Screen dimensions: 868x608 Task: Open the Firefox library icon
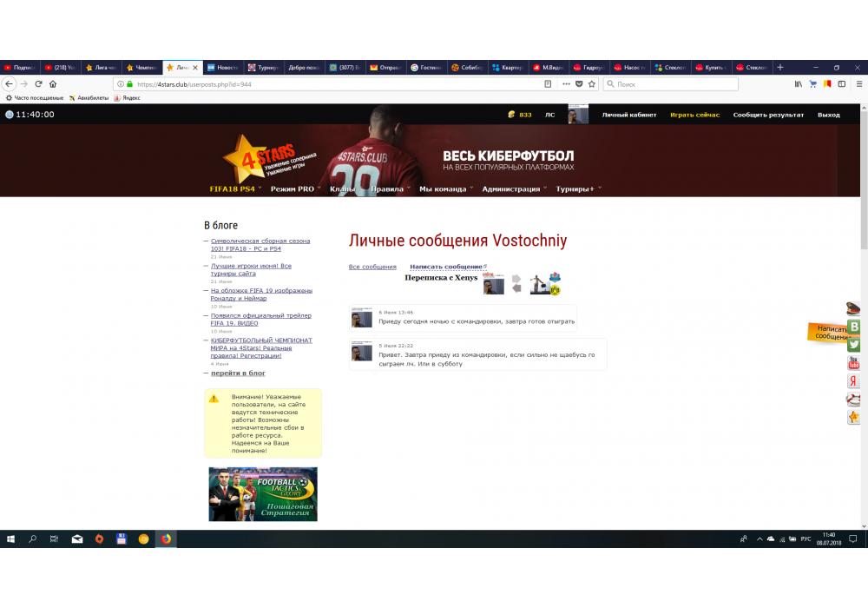(799, 84)
